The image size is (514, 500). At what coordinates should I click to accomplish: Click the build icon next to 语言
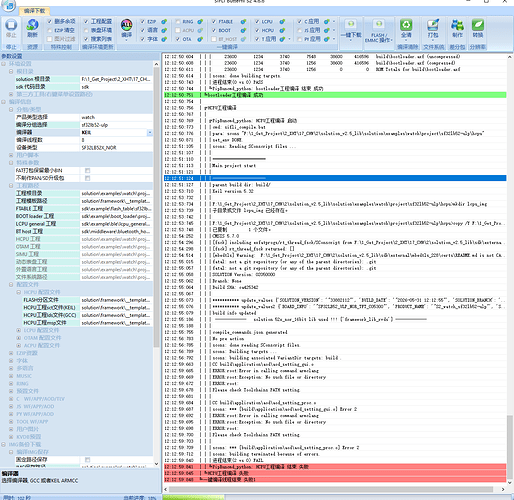[164, 30]
